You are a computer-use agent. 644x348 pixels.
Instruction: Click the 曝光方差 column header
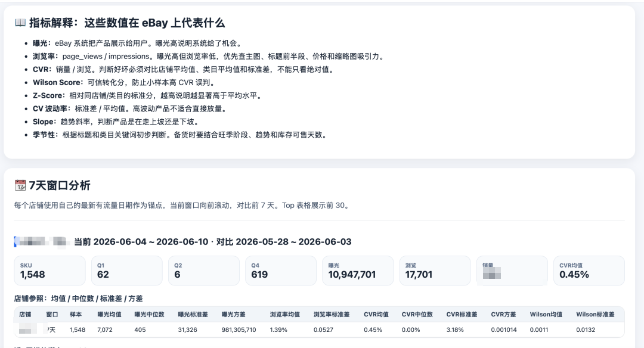pos(233,315)
